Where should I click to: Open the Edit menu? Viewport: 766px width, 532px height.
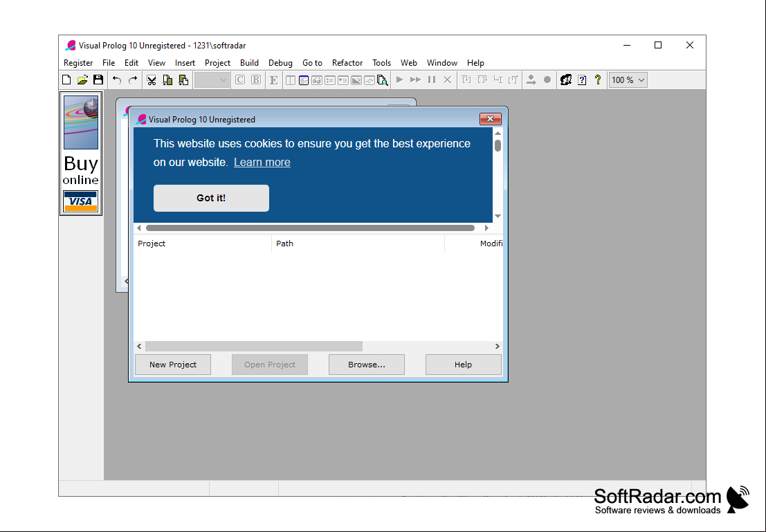(131, 62)
